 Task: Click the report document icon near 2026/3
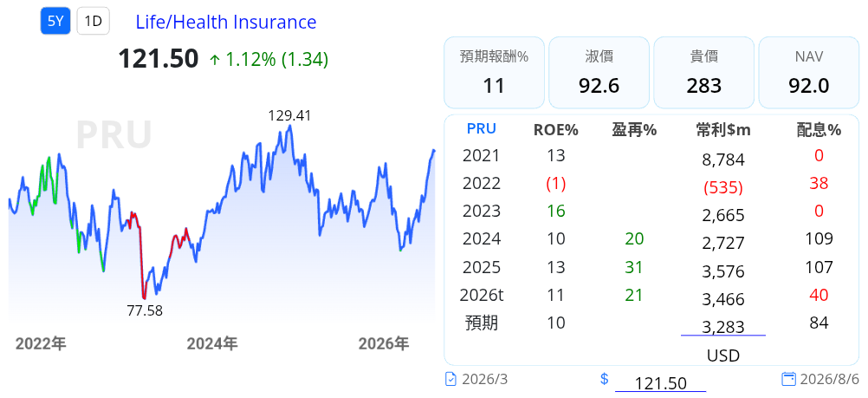(451, 379)
